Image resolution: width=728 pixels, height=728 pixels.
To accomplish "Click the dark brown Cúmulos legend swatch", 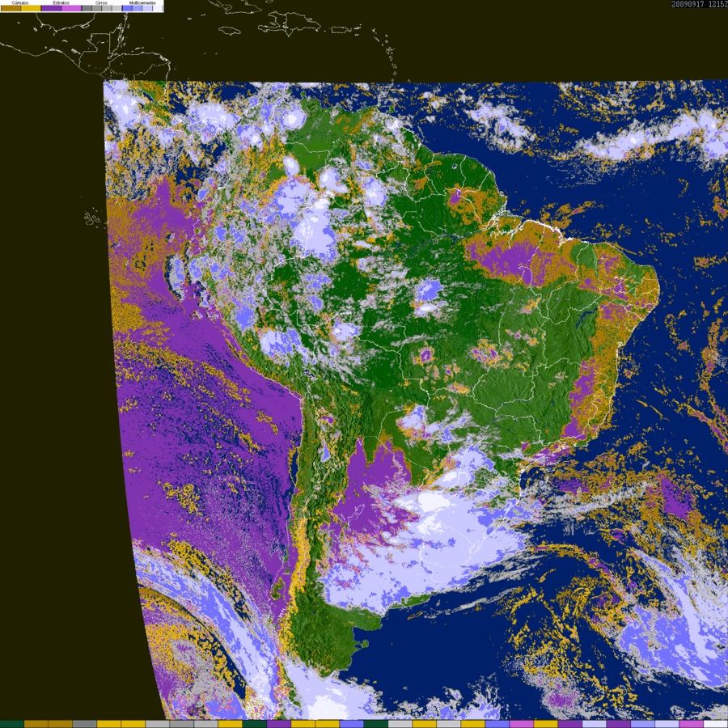I will 11,8.
